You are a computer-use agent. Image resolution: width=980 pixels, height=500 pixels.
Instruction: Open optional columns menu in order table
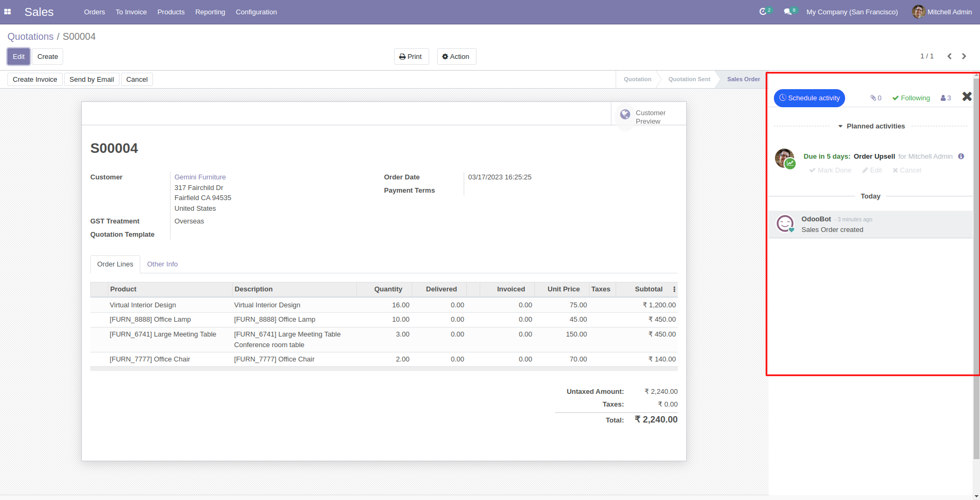674,289
